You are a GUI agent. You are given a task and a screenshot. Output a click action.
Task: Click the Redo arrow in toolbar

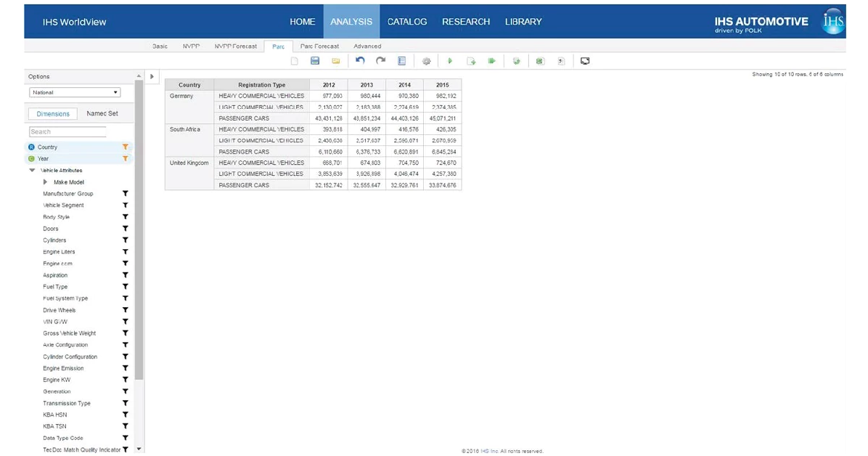pyautogui.click(x=380, y=61)
